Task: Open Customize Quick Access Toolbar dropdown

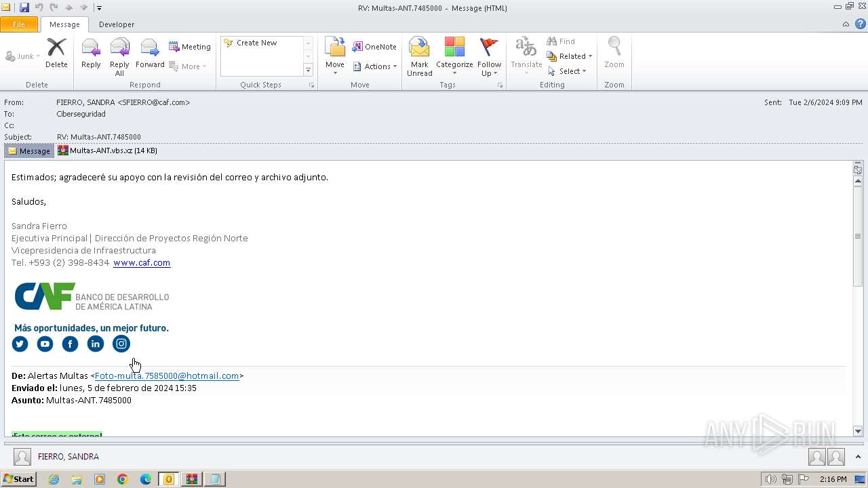Action: coord(99,7)
